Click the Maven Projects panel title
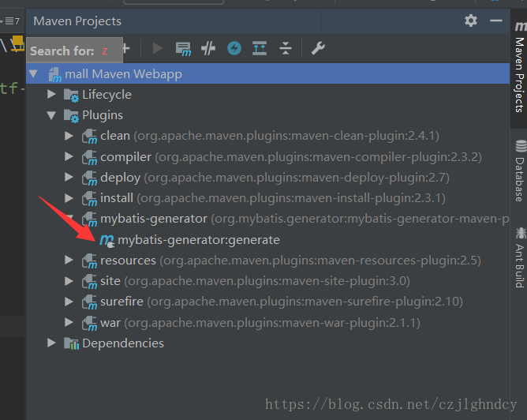Image resolution: width=527 pixels, height=420 pixels. 77,21
